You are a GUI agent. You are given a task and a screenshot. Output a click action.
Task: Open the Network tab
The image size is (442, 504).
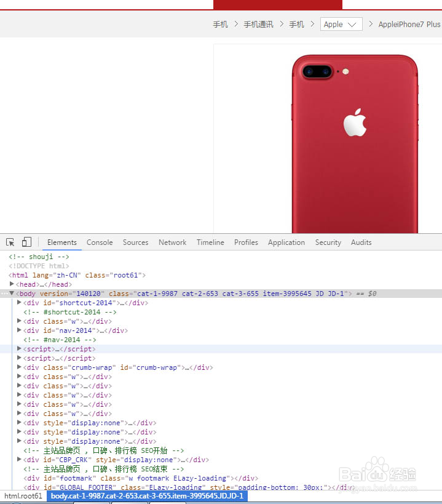(x=172, y=242)
